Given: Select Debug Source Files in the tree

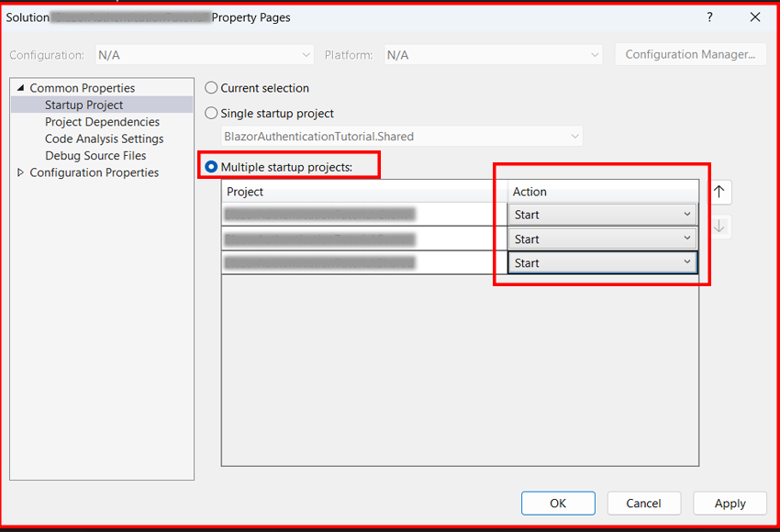Looking at the screenshot, I should click(95, 155).
